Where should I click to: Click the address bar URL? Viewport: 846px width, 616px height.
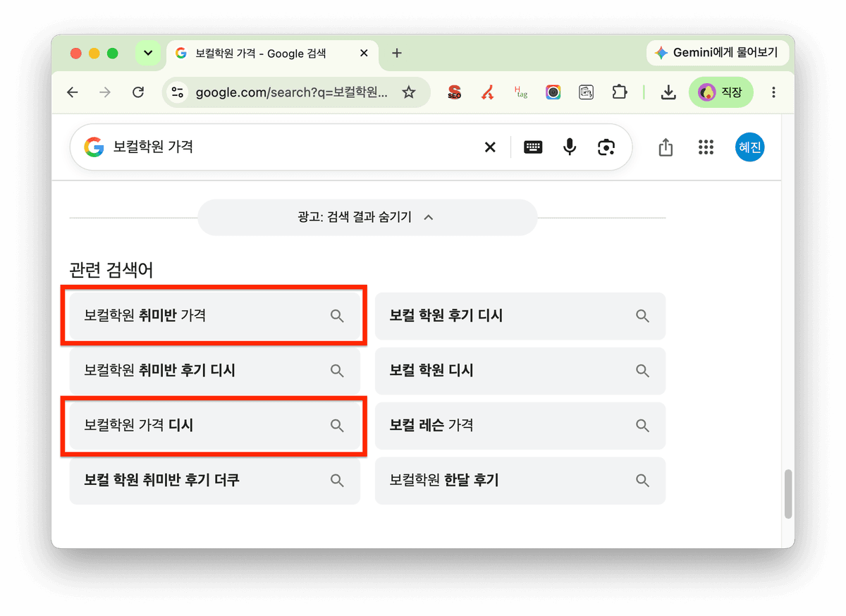click(292, 92)
